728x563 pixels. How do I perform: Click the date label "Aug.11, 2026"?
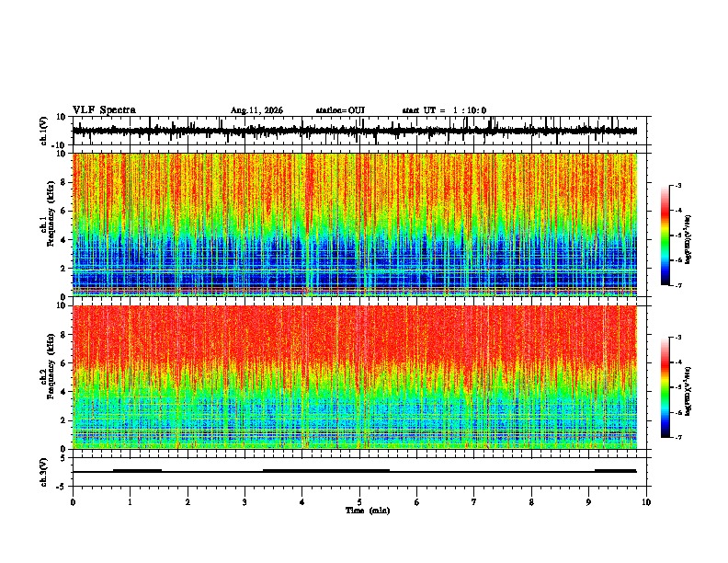click(x=256, y=110)
